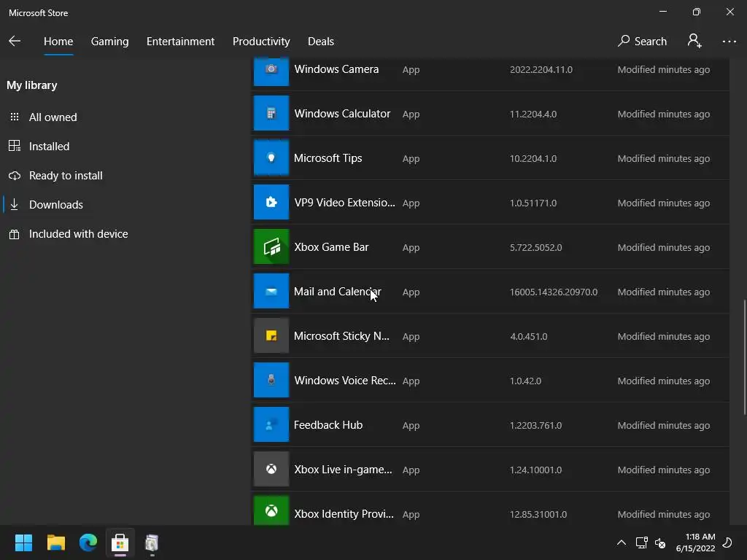747x560 pixels.
Task: Open Mail and Calendar entry
Action: (491, 291)
